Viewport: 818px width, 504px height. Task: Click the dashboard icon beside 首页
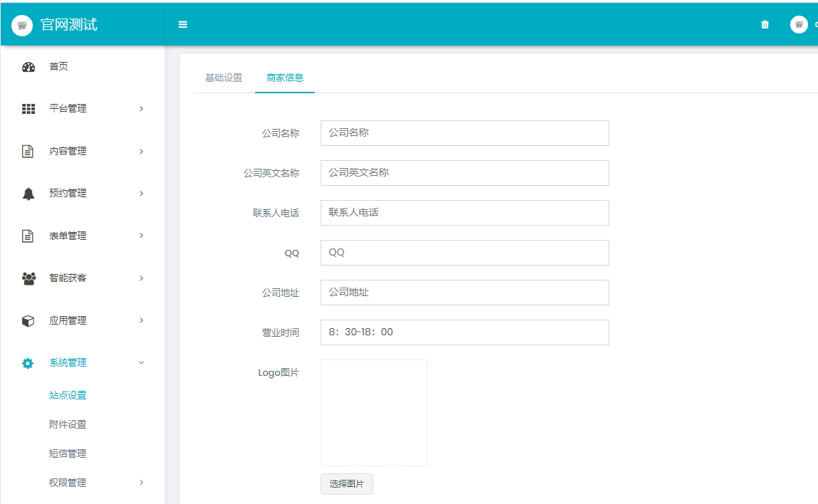click(29, 67)
